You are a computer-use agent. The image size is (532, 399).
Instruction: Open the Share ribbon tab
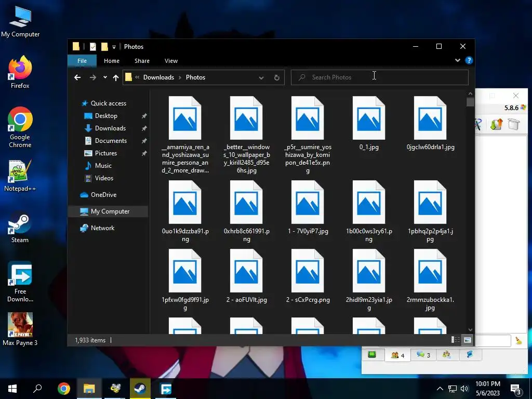point(142,61)
